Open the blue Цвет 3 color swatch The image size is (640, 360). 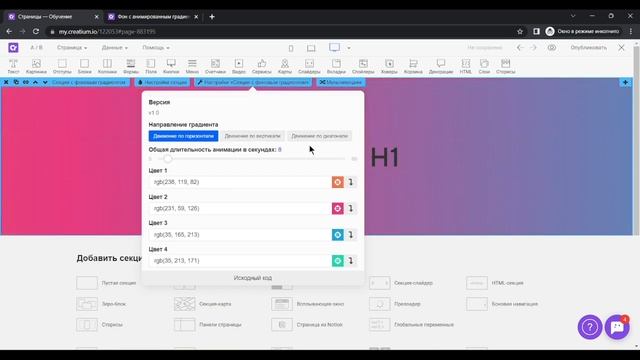coord(338,235)
